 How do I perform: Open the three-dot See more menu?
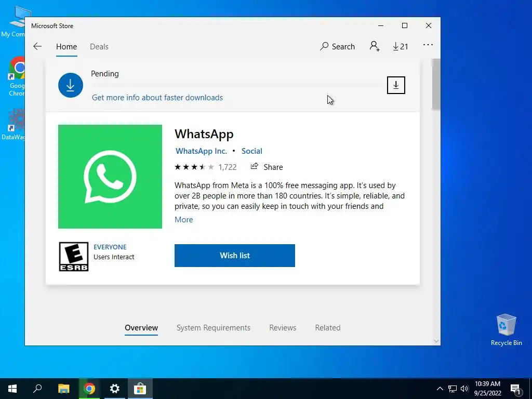pyautogui.click(x=428, y=45)
